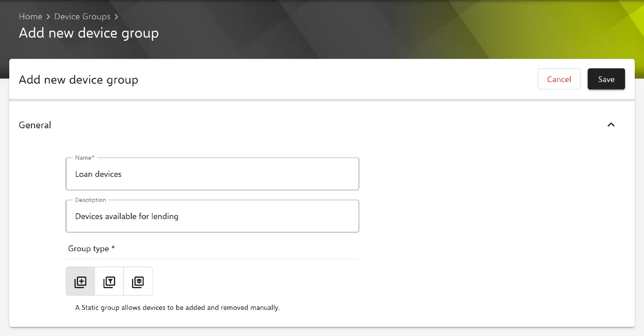Edit the Description field
Screen dimensions: 644x336
(x=213, y=216)
